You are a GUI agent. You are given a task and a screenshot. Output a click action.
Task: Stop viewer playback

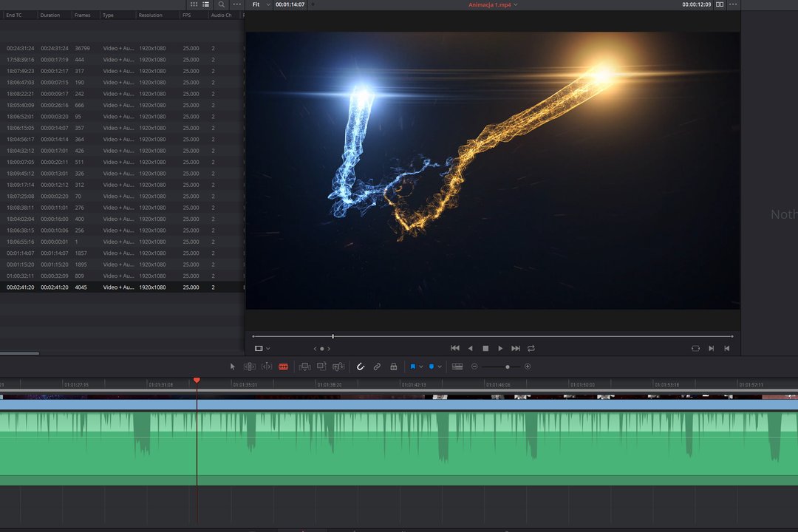click(x=485, y=348)
